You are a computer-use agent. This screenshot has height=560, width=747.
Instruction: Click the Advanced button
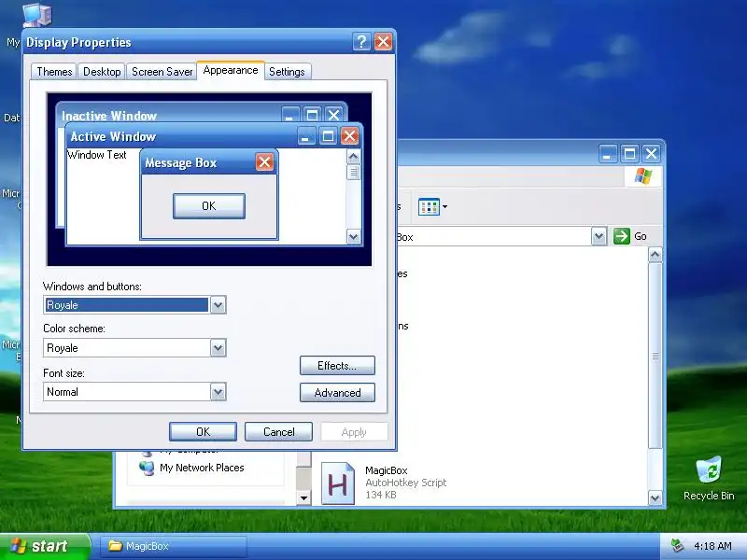(x=337, y=393)
